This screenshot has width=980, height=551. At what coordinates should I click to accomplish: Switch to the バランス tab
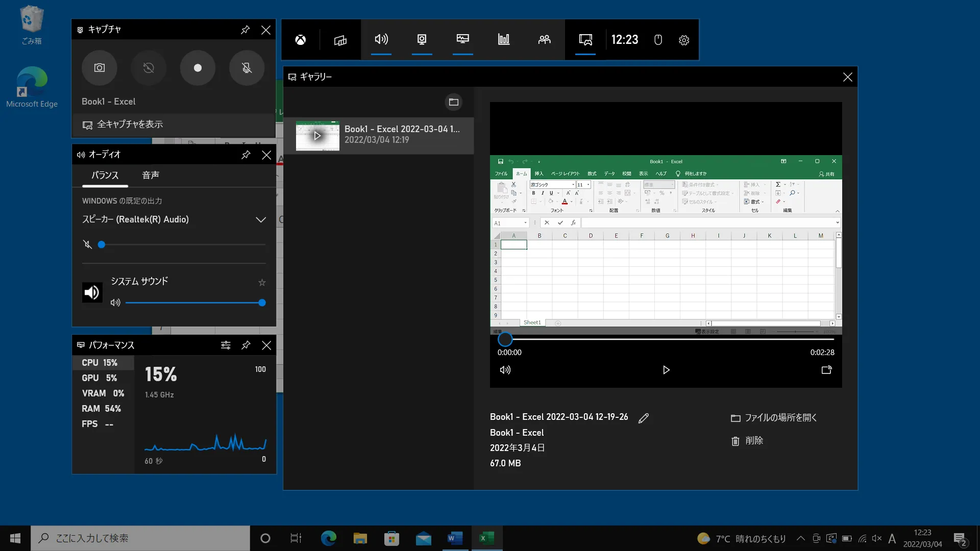click(x=105, y=175)
